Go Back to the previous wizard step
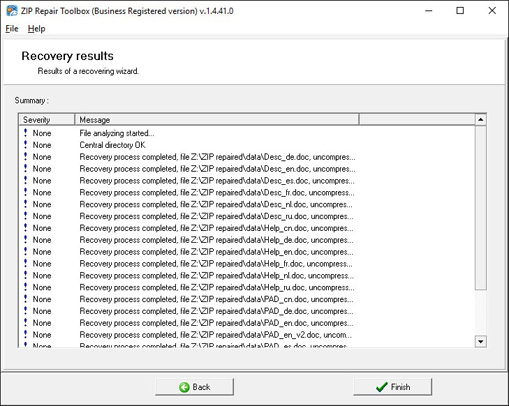This screenshot has height=406, width=509. (194, 387)
